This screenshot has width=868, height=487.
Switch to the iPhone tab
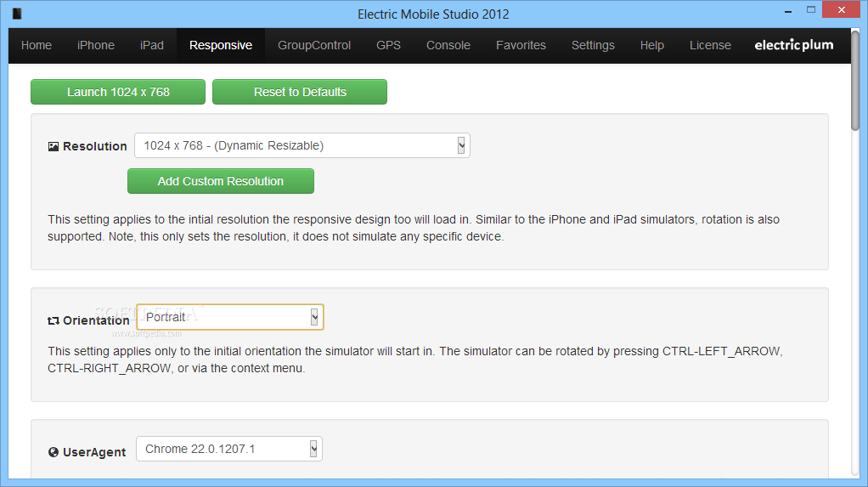(x=96, y=45)
